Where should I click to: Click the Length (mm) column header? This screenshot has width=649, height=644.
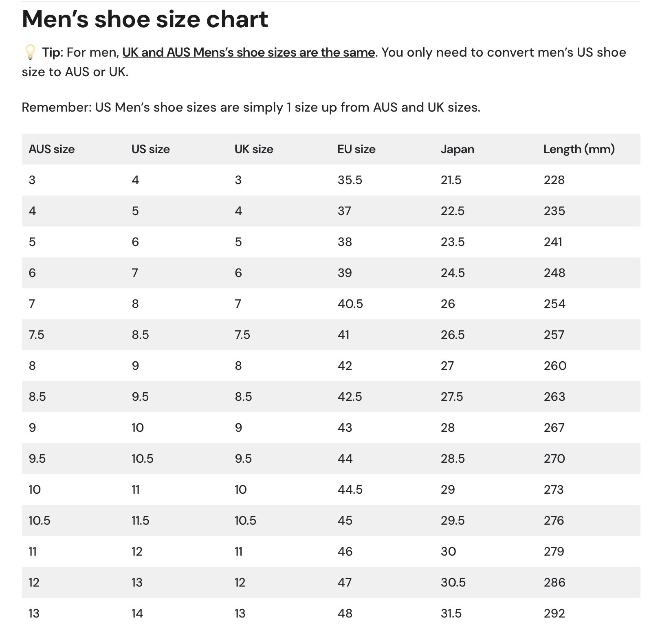coord(579,149)
